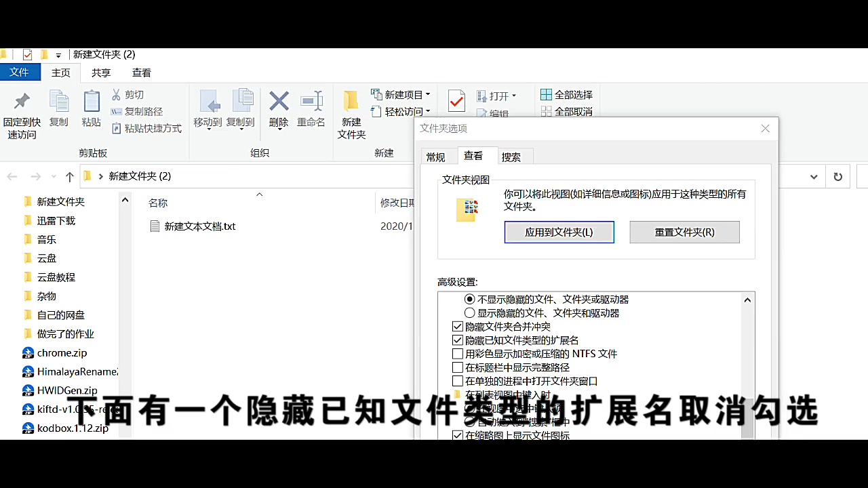Click the Properties checkmark icon
Image resolution: width=868 pixels, height=488 pixels.
tap(456, 102)
